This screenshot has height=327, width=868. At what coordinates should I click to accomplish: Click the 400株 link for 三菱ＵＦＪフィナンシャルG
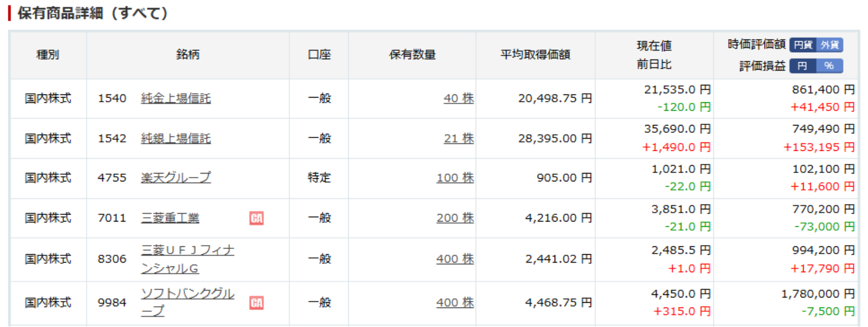(x=455, y=259)
